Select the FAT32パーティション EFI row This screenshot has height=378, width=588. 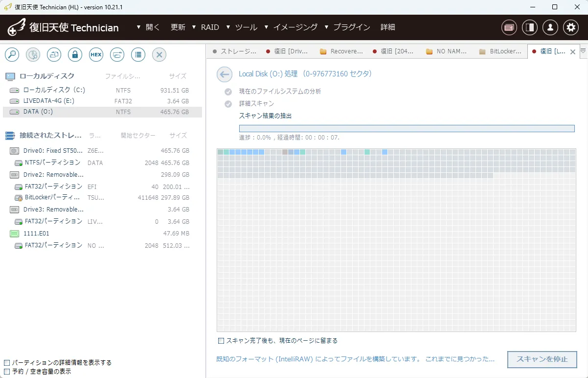[102, 187]
